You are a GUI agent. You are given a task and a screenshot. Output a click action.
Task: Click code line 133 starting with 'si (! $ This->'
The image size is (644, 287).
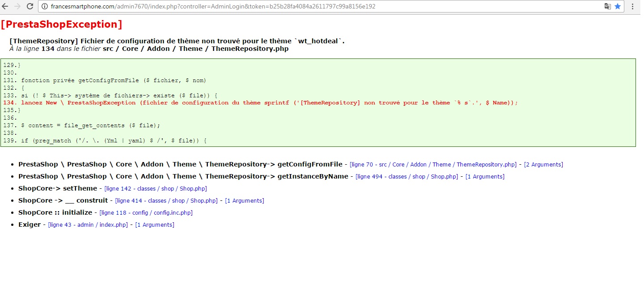point(110,96)
